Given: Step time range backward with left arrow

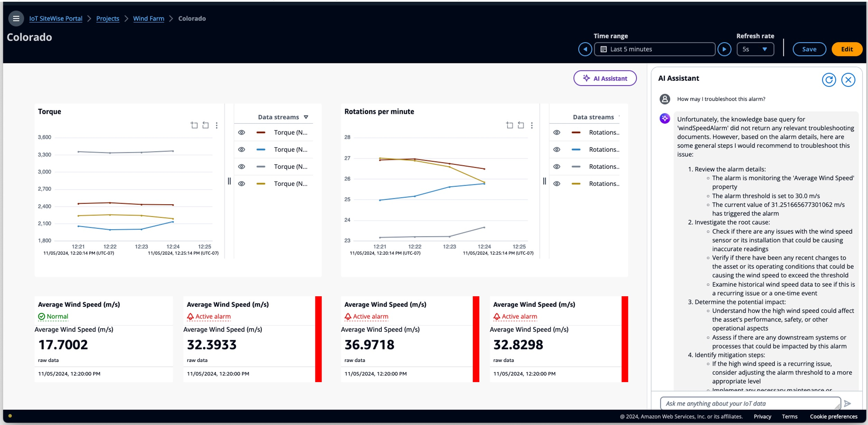Looking at the screenshot, I should click(585, 49).
